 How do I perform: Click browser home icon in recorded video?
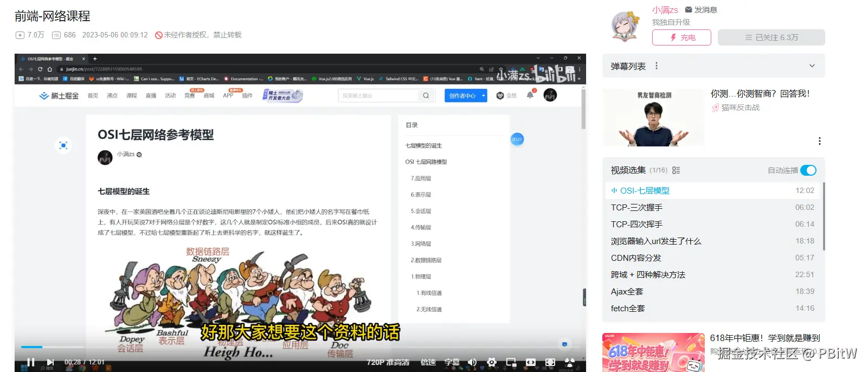(x=50, y=69)
